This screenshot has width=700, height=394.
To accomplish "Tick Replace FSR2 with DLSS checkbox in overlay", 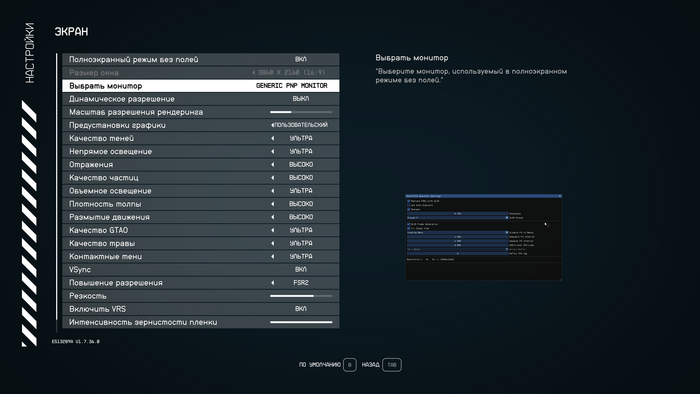I will coord(408,201).
